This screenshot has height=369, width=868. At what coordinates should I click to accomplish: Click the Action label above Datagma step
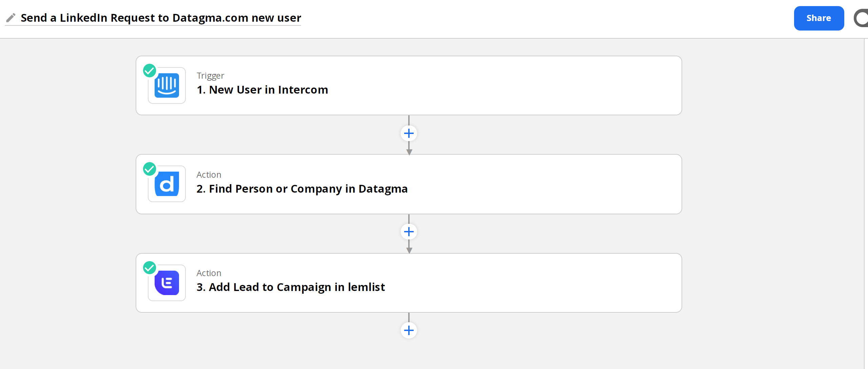pyautogui.click(x=209, y=175)
